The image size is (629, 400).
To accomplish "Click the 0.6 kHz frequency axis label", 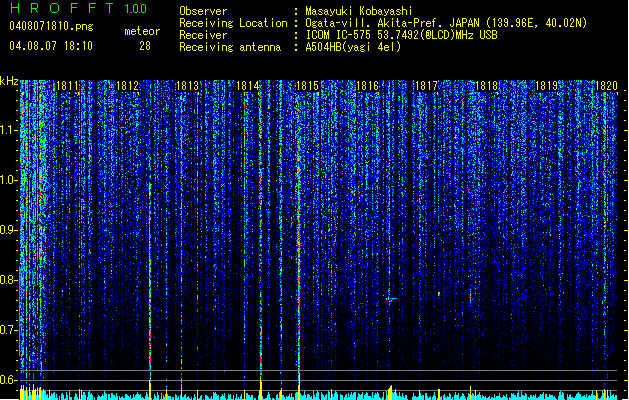I will pyautogui.click(x=8, y=380).
